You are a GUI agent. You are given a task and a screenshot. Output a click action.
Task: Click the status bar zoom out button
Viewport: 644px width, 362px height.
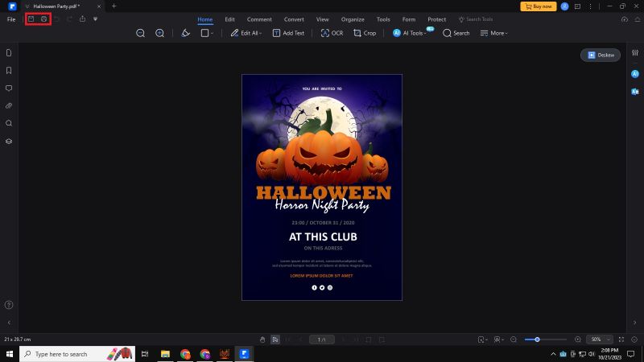[x=514, y=339]
